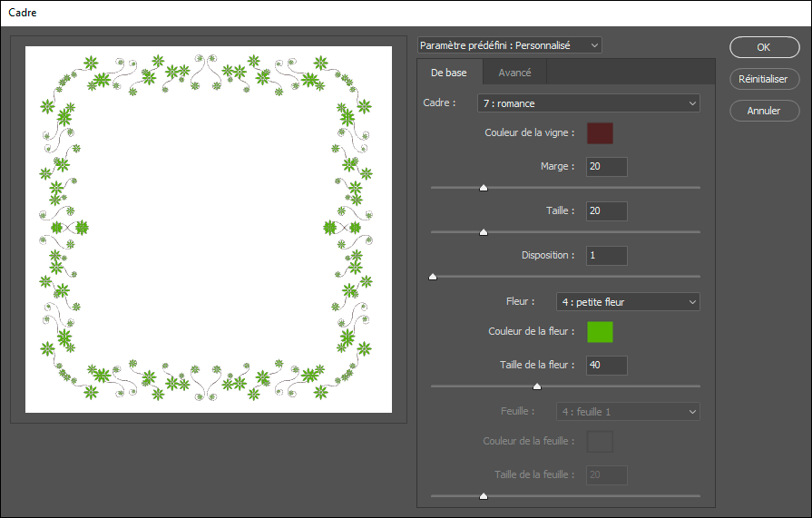This screenshot has height=518, width=812.
Task: Focus the Disposition input field
Action: tap(606, 256)
